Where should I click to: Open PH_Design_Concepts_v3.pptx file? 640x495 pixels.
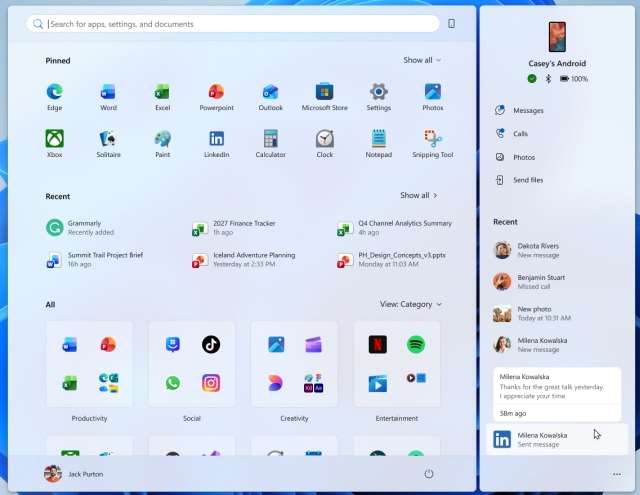click(392, 260)
